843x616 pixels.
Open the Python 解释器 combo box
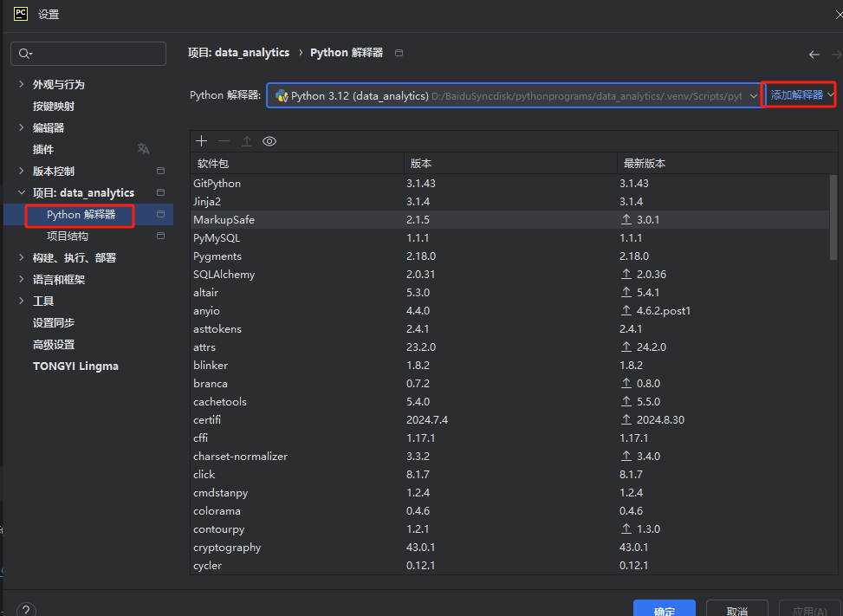coord(516,95)
